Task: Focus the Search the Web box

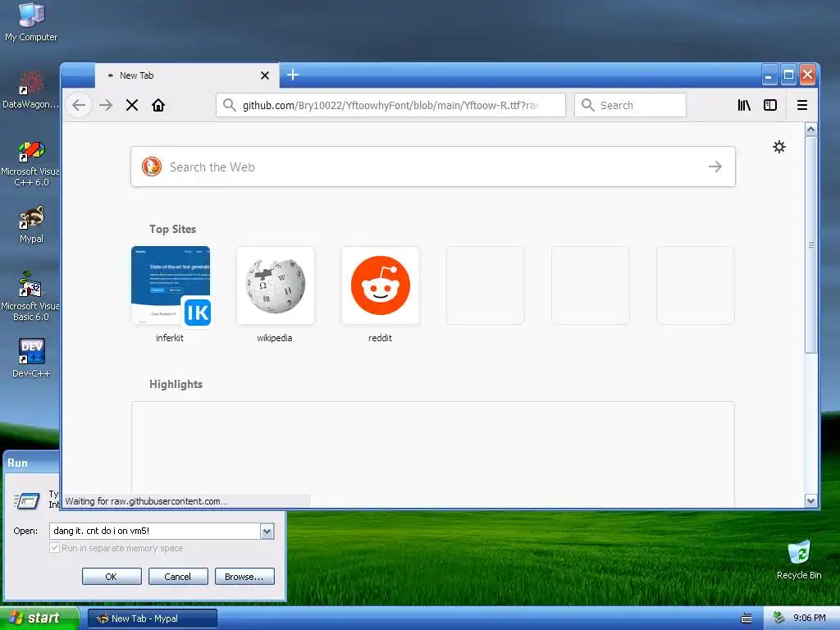Action: [x=433, y=167]
